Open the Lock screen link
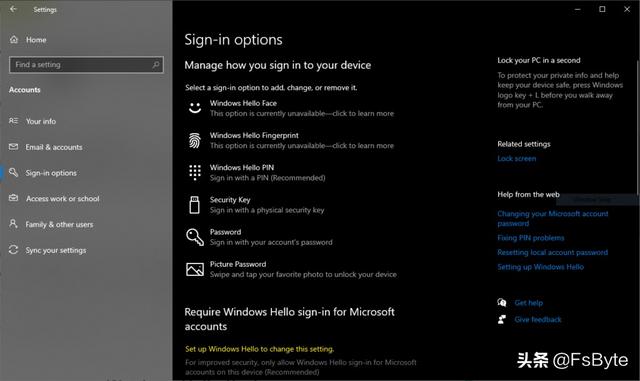Screen dimensions: 640x381 pyautogui.click(x=516, y=158)
